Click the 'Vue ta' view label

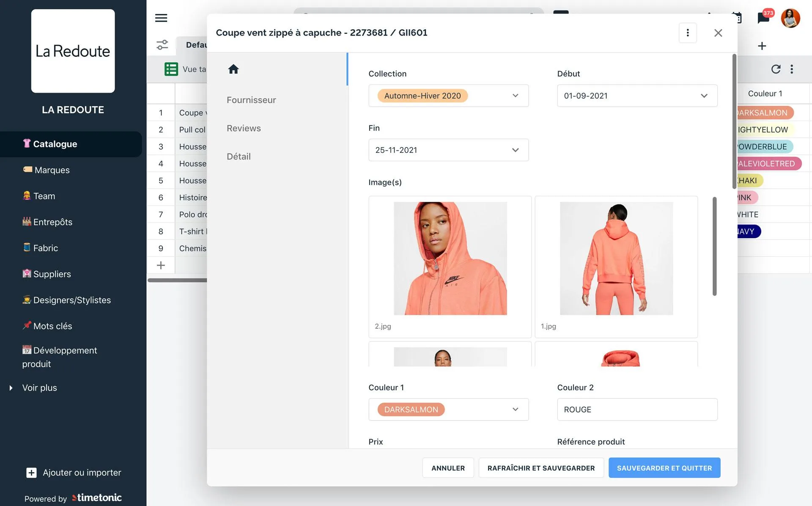(195, 69)
